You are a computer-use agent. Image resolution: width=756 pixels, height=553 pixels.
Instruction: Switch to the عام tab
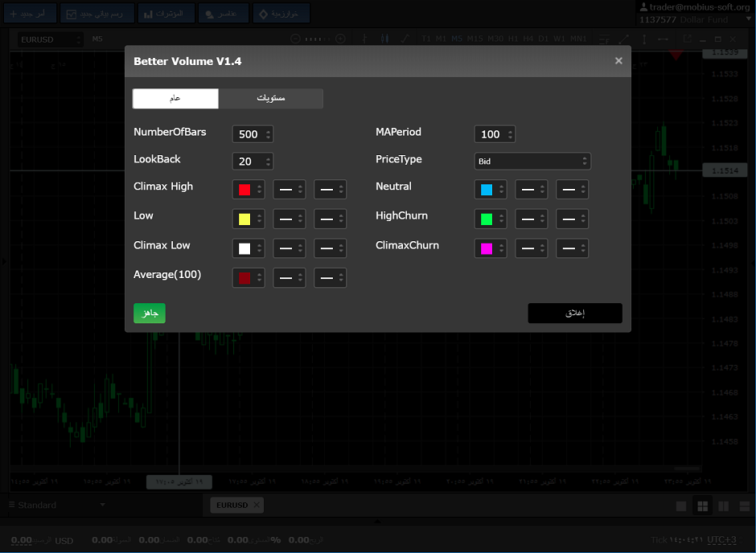pyautogui.click(x=175, y=98)
